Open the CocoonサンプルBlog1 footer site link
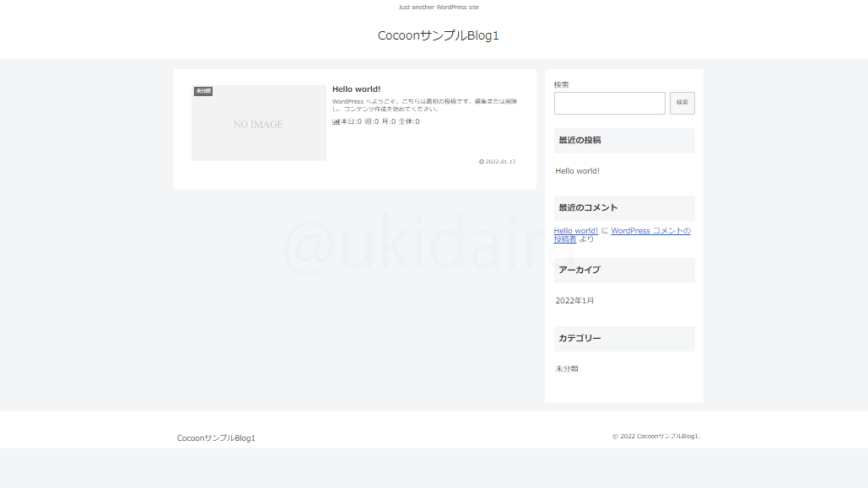This screenshot has height=488, width=868. click(216, 438)
